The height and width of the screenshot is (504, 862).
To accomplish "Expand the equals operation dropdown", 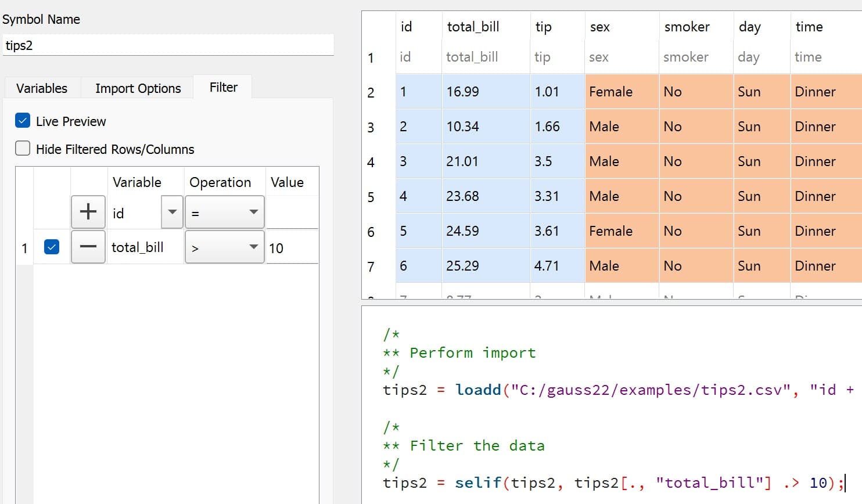I will tap(224, 213).
